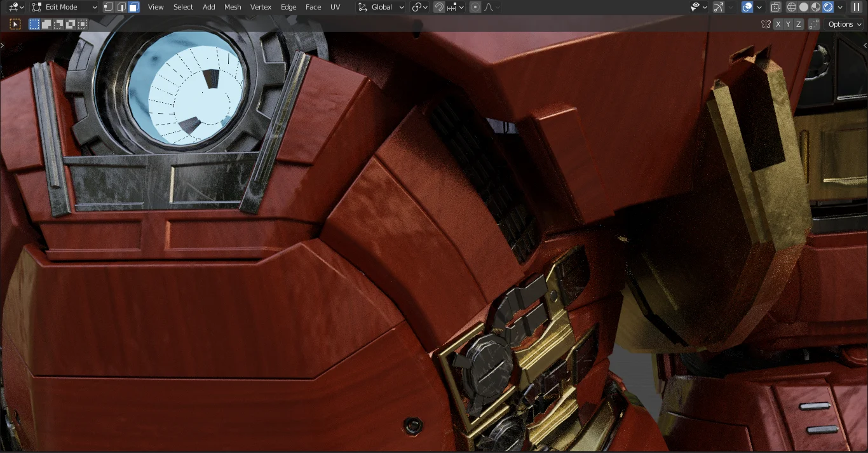Switch to wireframe viewport shading
The image size is (868, 453).
[791, 7]
